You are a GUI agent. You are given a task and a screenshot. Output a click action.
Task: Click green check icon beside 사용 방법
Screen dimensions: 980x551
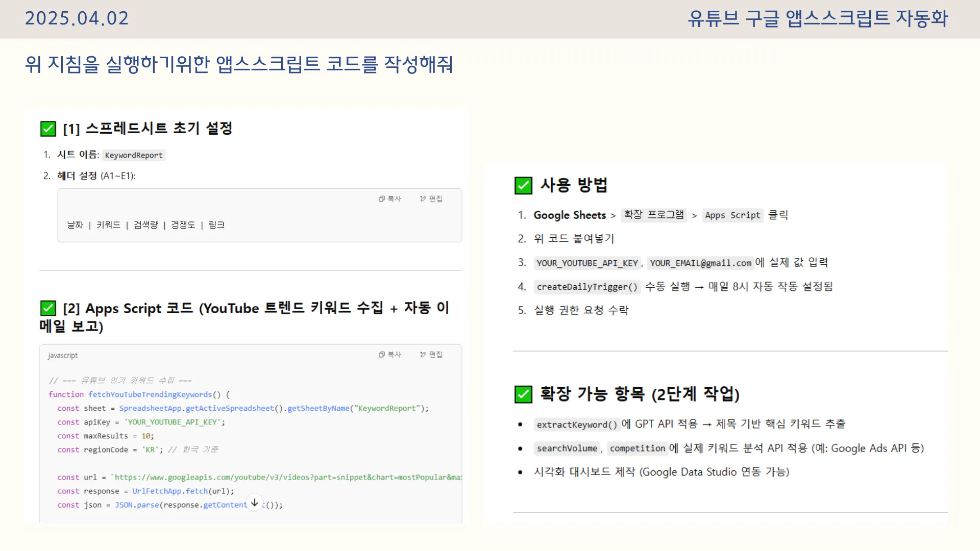[x=523, y=185]
